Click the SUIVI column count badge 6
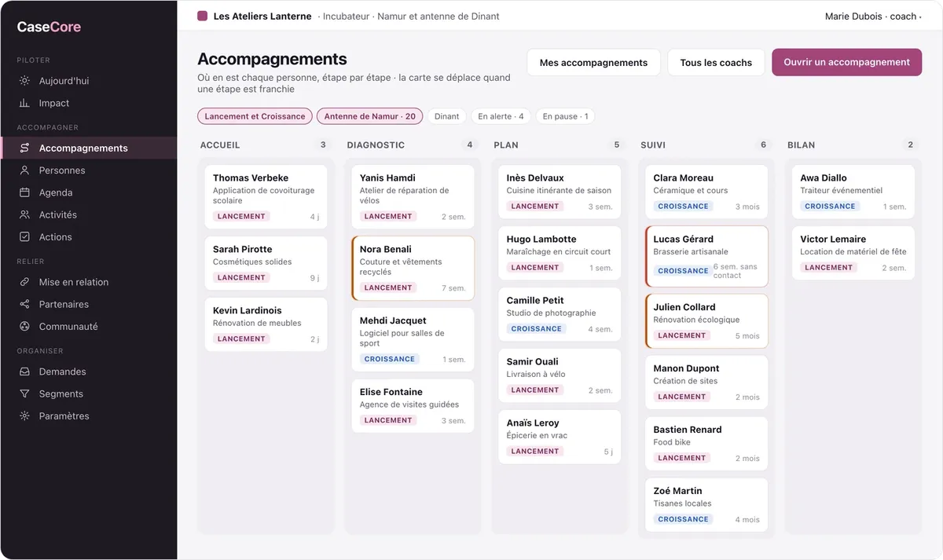 point(763,145)
